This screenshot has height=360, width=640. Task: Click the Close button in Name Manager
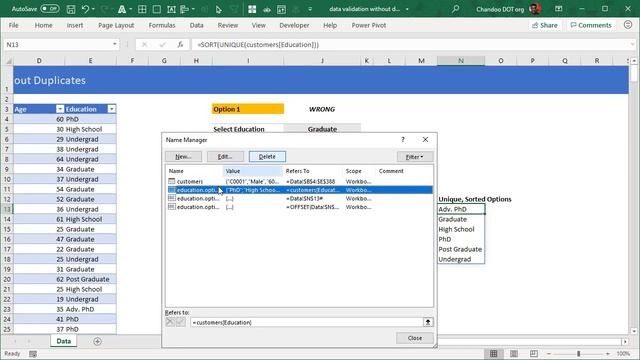(x=415, y=338)
